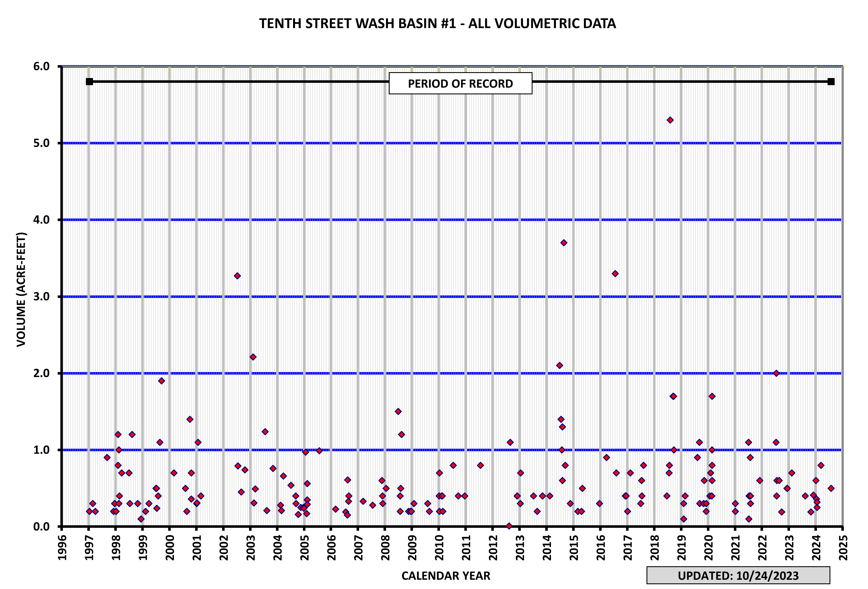Screen dimensions: 868x589
Task: Click the y-axis label '2.0'
Action: pyautogui.click(x=42, y=373)
